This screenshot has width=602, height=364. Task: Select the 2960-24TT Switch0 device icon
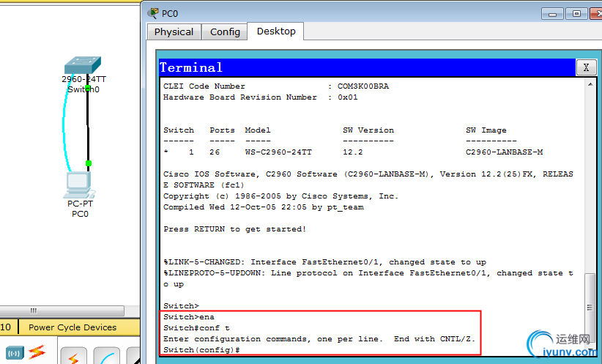tap(83, 65)
